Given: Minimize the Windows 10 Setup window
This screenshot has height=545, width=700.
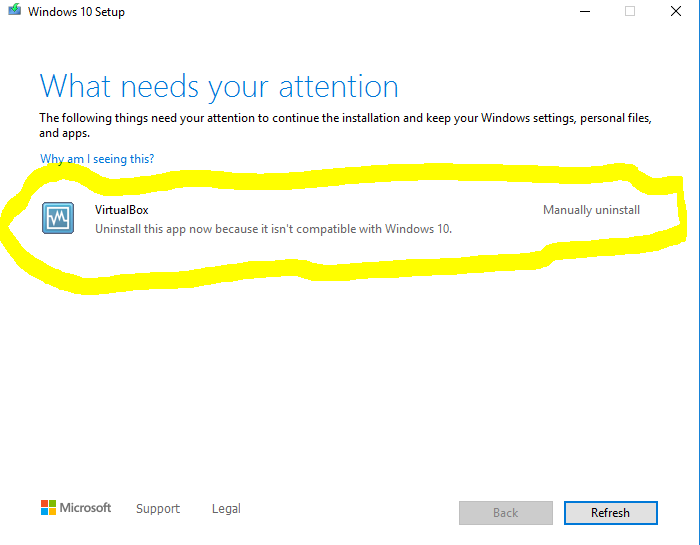Looking at the screenshot, I should (x=585, y=11).
